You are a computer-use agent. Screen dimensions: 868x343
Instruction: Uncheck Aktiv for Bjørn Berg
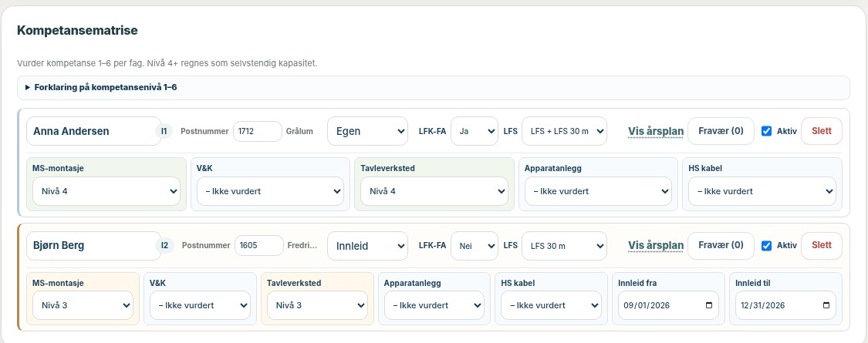[767, 246]
